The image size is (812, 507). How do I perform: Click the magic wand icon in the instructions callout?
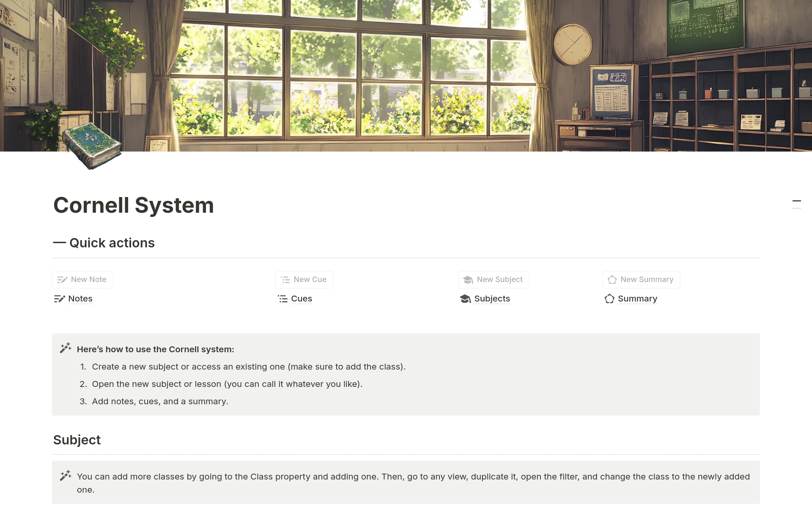(66, 348)
